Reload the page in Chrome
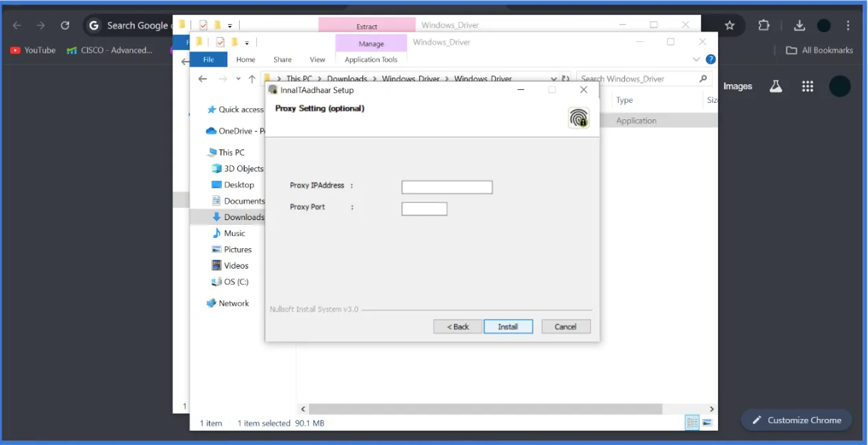Screen dimensions: 868x445 [65, 25]
